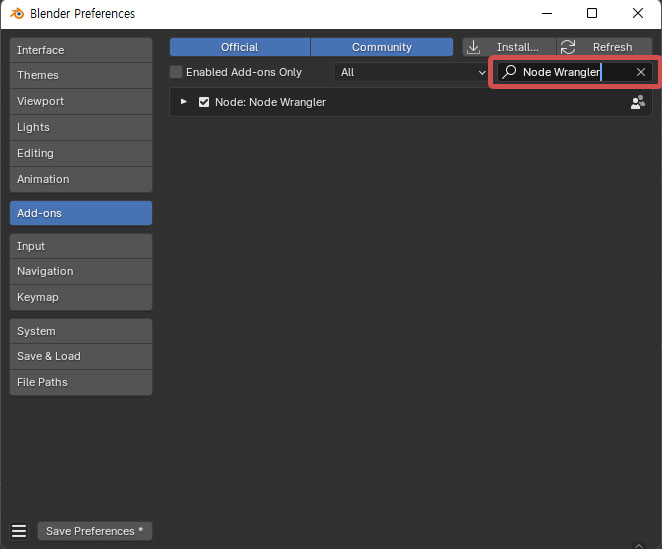Open the hamburger preferences menu

point(19,531)
